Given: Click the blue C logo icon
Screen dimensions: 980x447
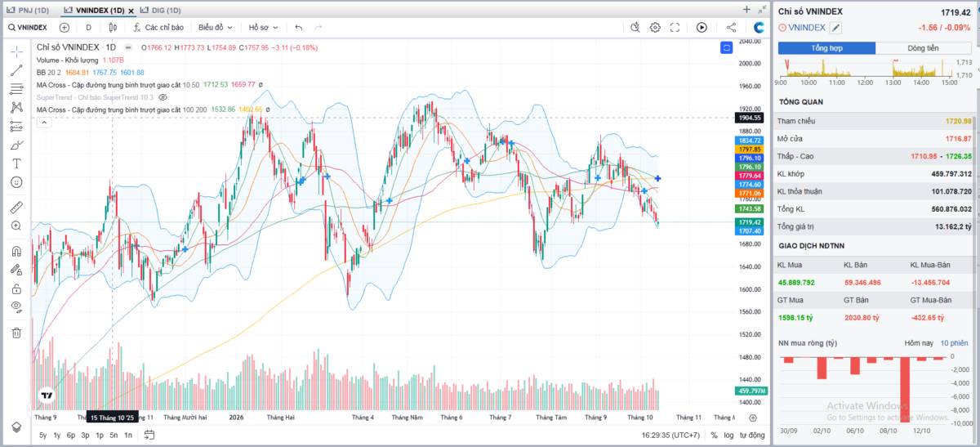Looking at the screenshot, I should click(x=759, y=27).
